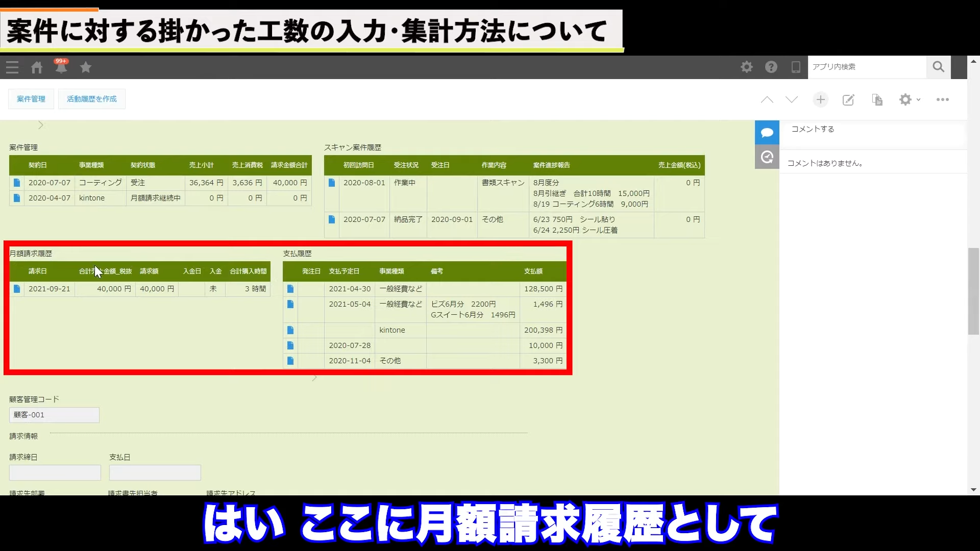
Task: Go to next record with down chevron
Action: coord(792,99)
